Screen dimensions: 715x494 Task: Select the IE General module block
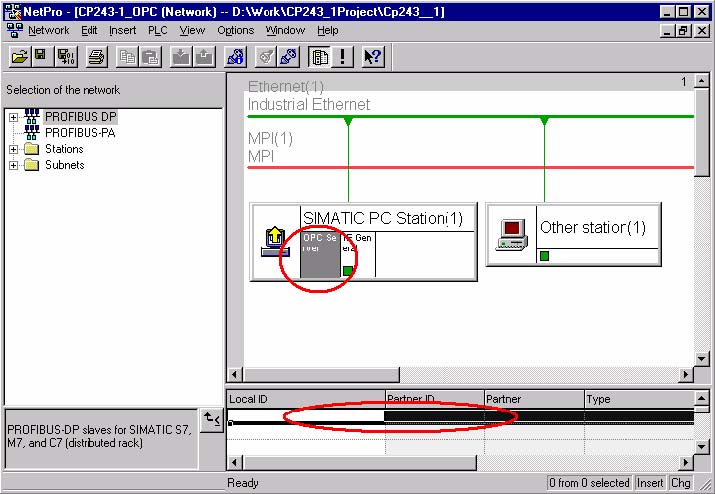pyautogui.click(x=358, y=254)
